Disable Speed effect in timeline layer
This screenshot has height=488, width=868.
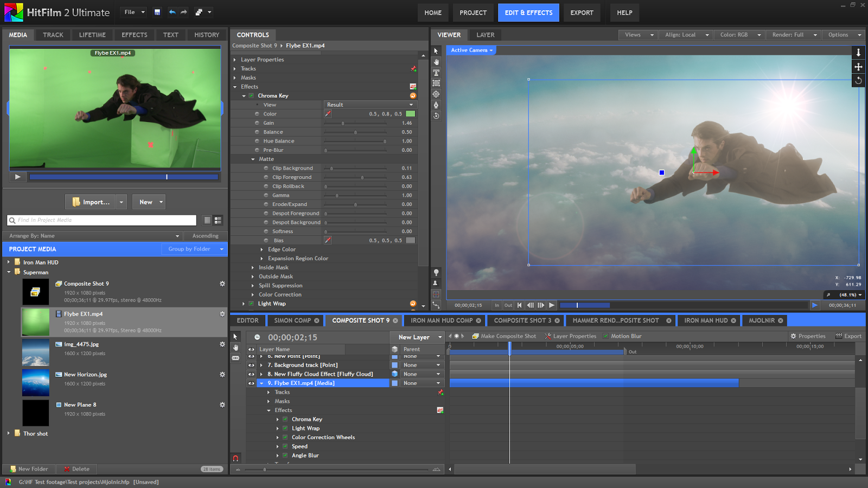pos(285,446)
